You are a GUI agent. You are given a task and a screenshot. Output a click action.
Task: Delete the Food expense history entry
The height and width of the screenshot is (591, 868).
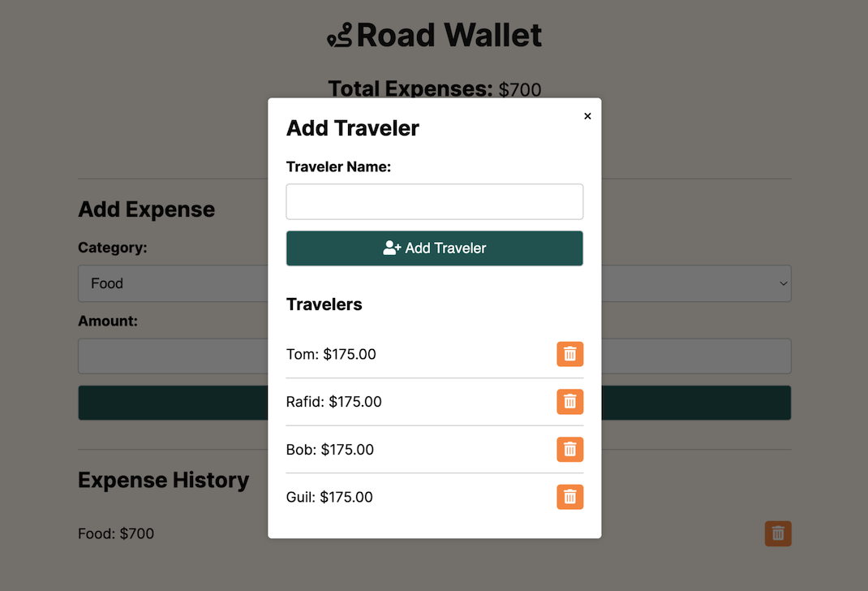coord(777,533)
